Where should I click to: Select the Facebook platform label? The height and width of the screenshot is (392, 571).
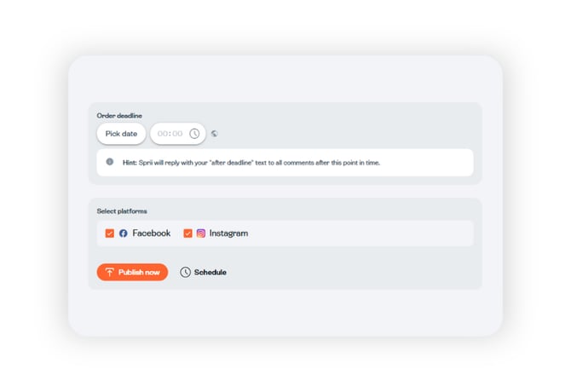point(151,233)
